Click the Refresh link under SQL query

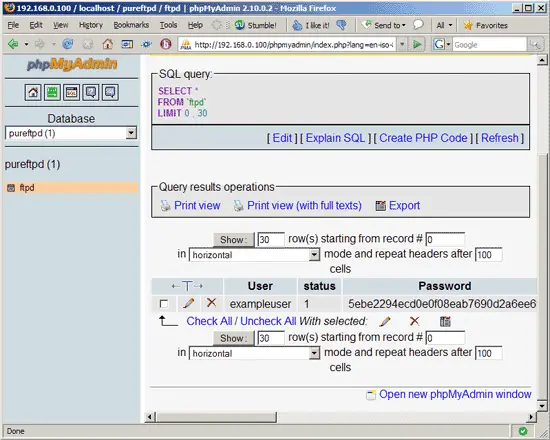pyautogui.click(x=499, y=138)
